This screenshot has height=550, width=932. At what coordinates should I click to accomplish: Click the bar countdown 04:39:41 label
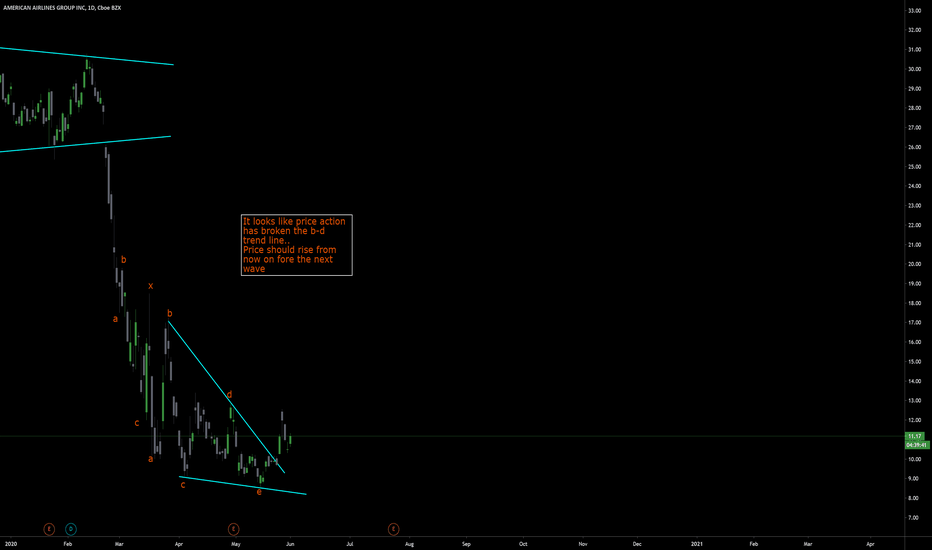pyautogui.click(x=916, y=445)
